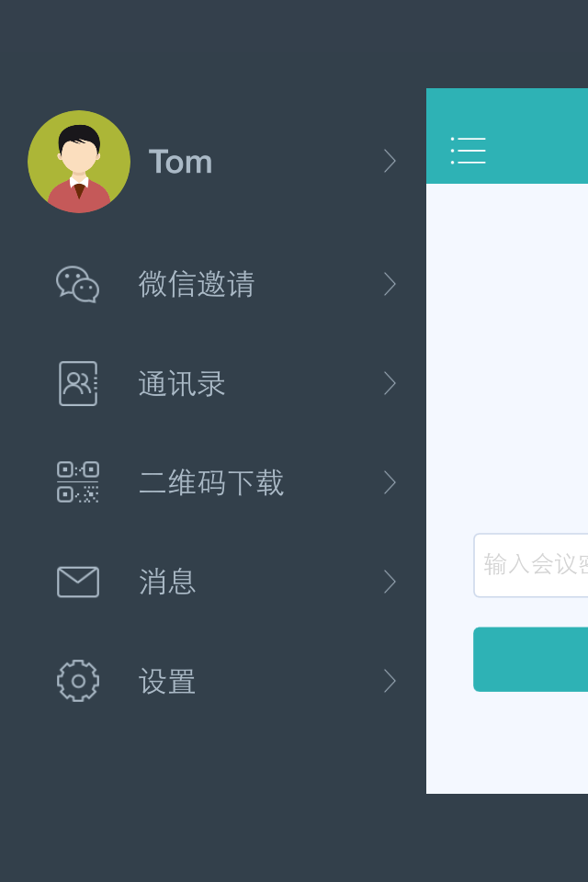Click the contacts book icon
The width and height of the screenshot is (588, 882).
[78, 384]
